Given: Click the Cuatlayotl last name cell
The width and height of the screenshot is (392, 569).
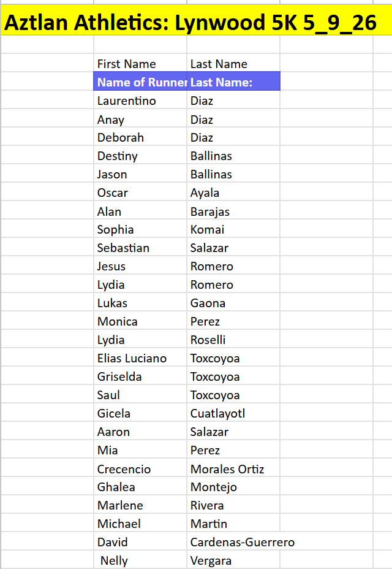Looking at the screenshot, I should pyautogui.click(x=233, y=413).
